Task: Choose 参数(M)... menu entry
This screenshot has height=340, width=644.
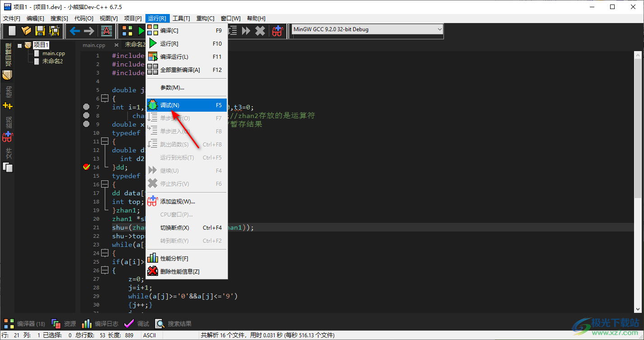Action: point(187,87)
